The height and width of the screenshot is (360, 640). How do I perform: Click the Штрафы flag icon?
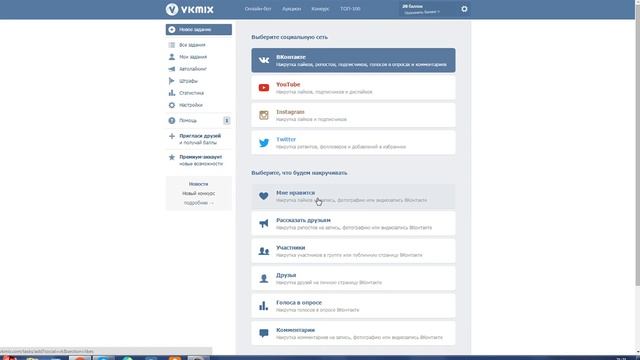[x=172, y=81]
